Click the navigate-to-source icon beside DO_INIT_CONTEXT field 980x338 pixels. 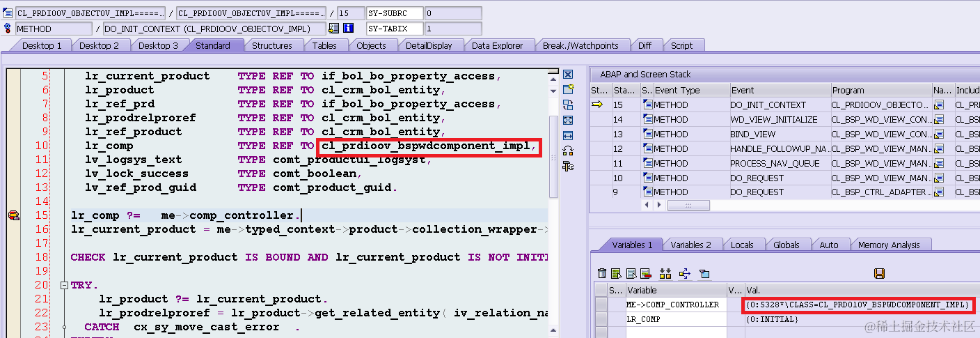(x=334, y=29)
